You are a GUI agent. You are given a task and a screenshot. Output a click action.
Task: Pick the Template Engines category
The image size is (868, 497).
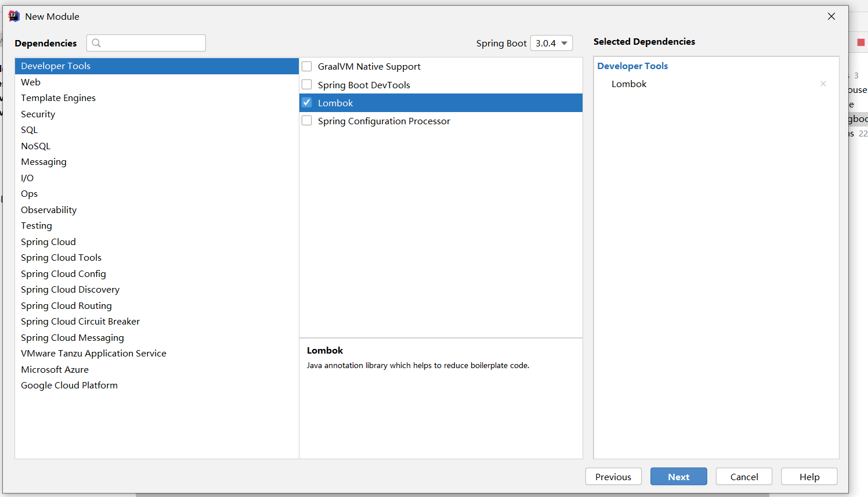tap(58, 98)
